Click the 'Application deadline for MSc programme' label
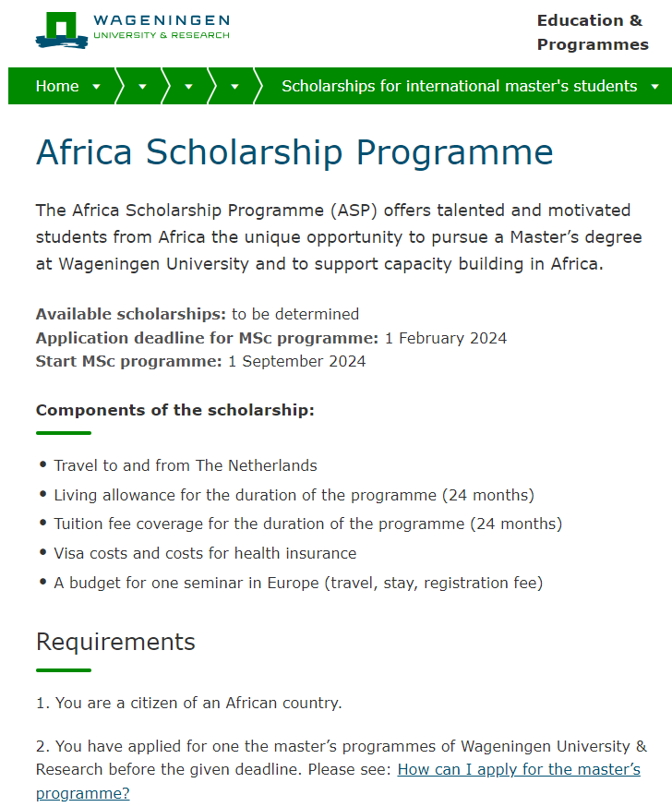Viewport: 672px width, 807px height. tap(207, 338)
